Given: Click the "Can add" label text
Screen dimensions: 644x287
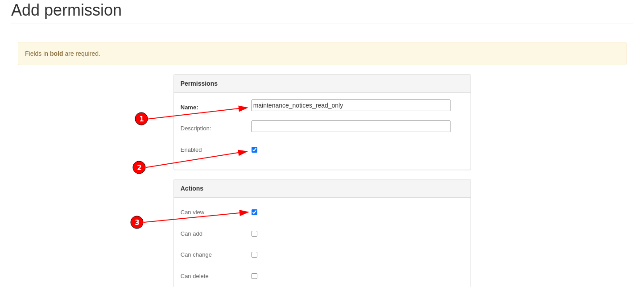Looking at the screenshot, I should (x=191, y=233).
